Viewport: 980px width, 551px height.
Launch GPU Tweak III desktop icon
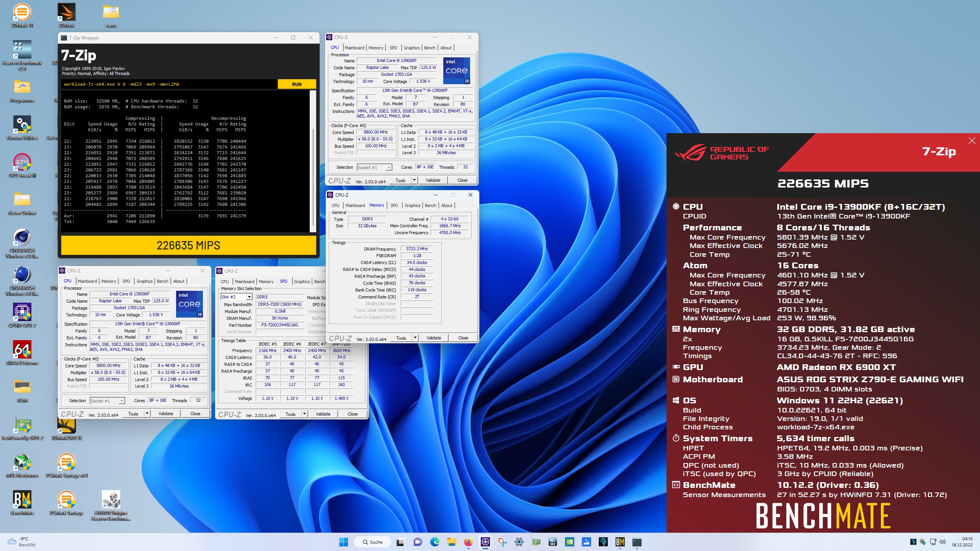[x=22, y=165]
